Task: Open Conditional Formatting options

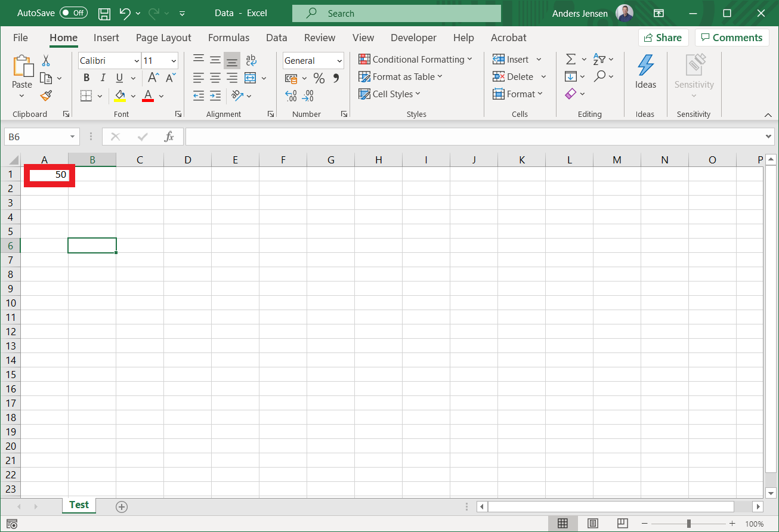Action: click(x=416, y=59)
